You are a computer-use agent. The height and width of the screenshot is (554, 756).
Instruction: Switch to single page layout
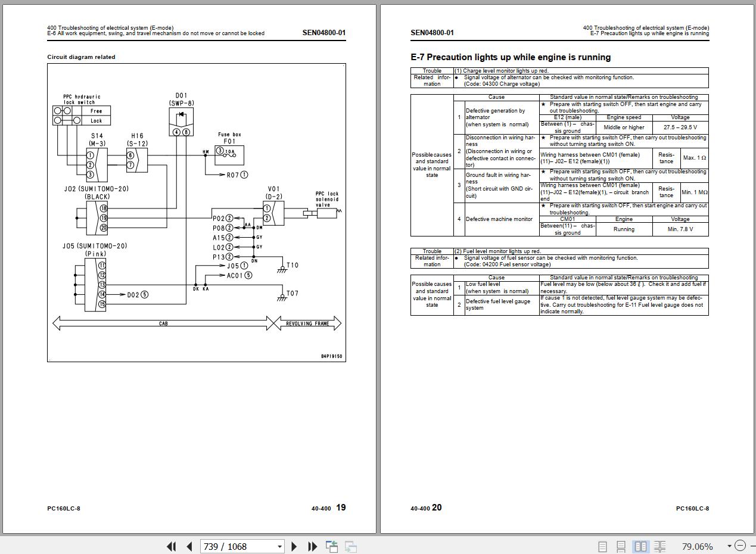tap(602, 546)
